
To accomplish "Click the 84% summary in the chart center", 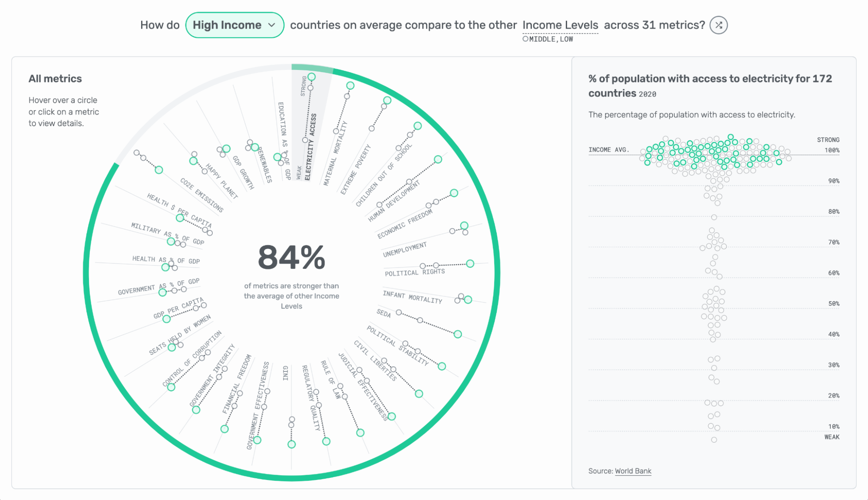I will tap(292, 257).
